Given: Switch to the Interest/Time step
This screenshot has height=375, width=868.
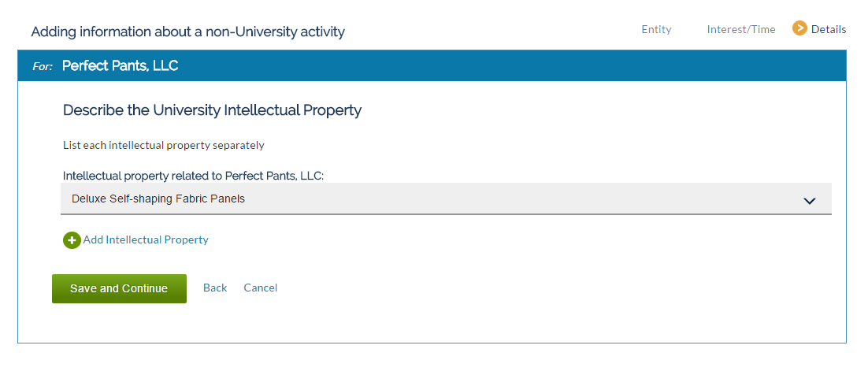Looking at the screenshot, I should tap(740, 29).
